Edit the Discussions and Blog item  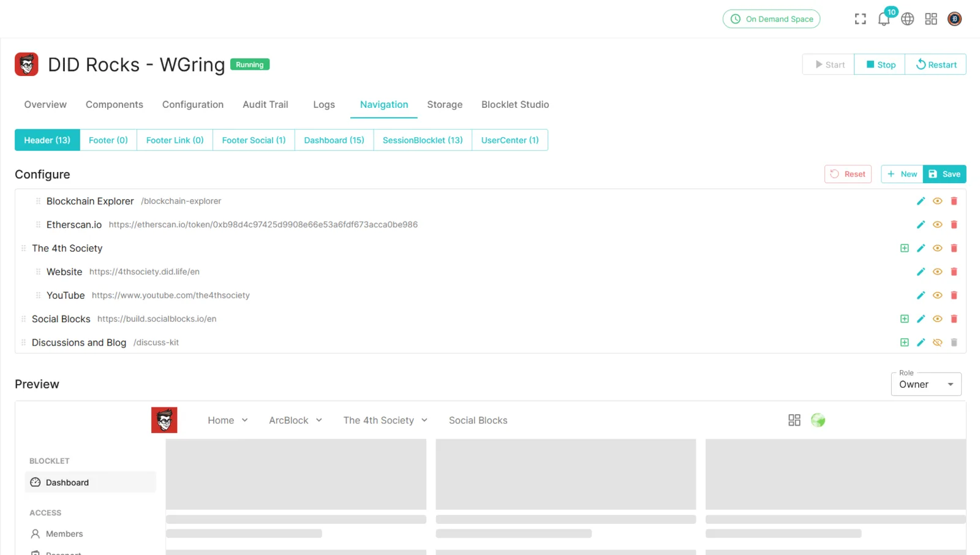(x=921, y=342)
